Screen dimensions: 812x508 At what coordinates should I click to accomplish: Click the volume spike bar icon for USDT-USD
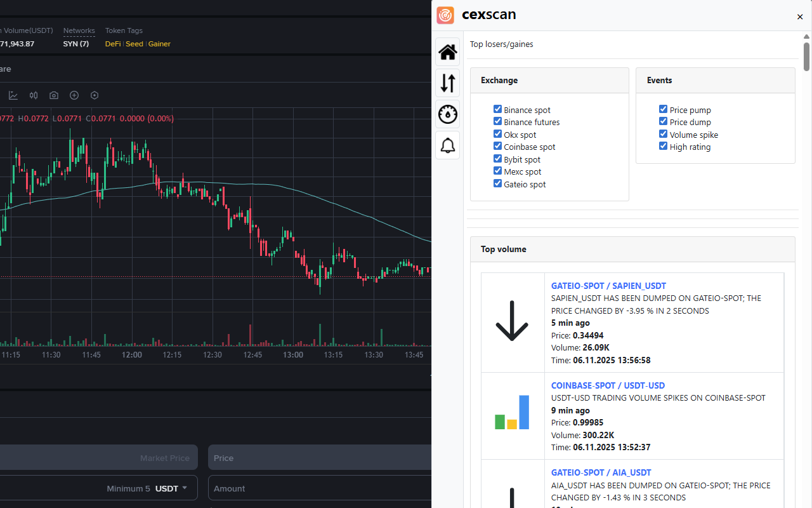click(512, 412)
